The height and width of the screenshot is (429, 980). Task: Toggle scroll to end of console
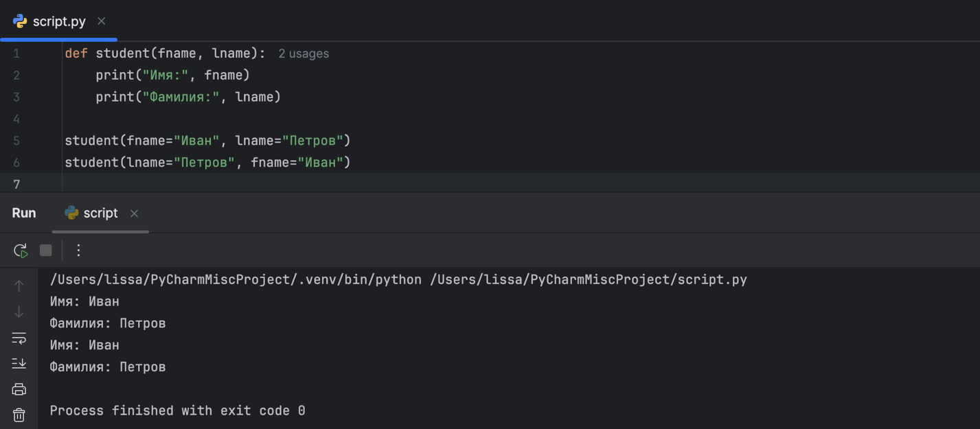(19, 363)
